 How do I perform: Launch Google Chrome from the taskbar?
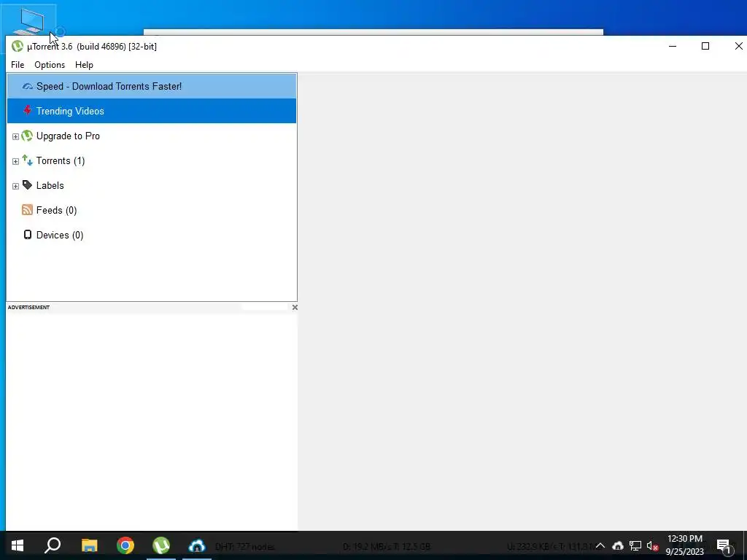tap(125, 545)
